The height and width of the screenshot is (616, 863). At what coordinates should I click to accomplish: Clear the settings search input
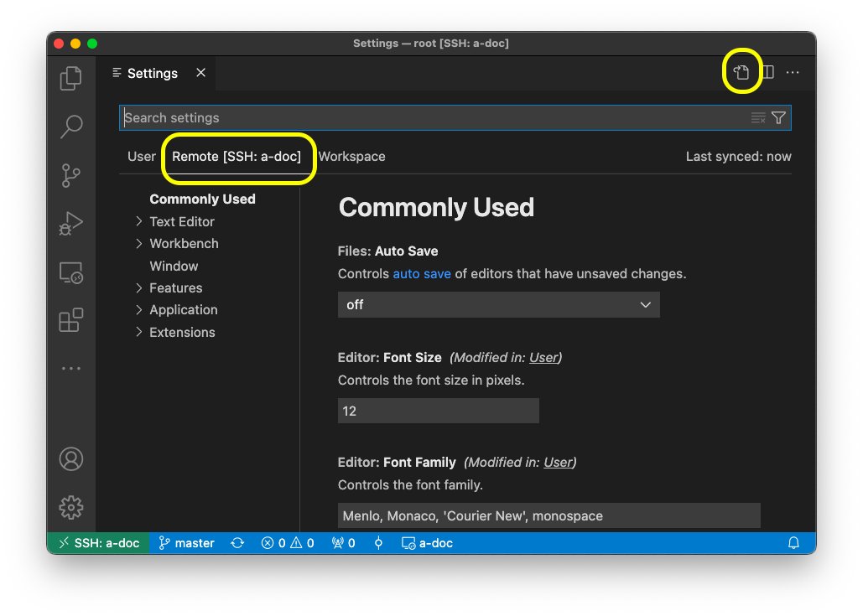click(758, 117)
